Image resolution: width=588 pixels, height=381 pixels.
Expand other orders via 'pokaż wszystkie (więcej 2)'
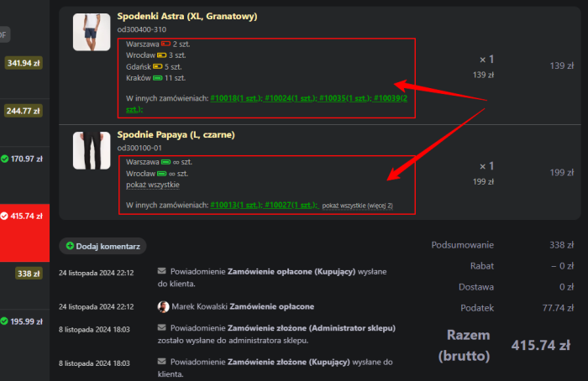357,205
